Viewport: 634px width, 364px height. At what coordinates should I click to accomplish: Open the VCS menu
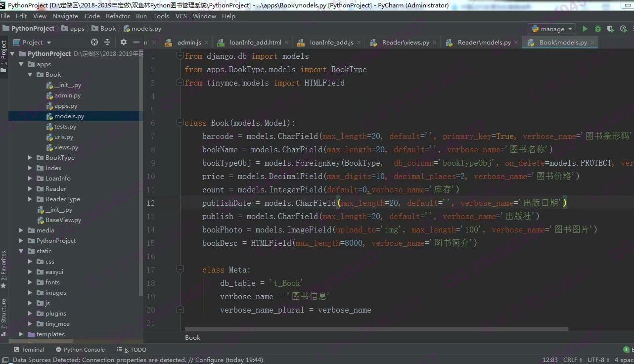(x=181, y=16)
